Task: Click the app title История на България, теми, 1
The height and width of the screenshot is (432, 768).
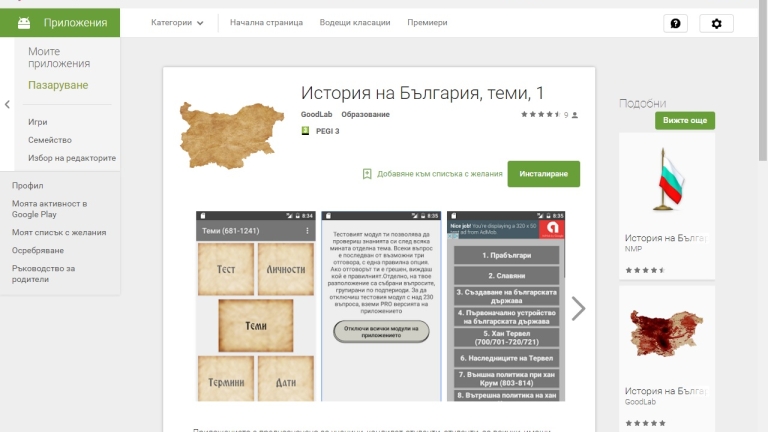Action: click(x=422, y=93)
